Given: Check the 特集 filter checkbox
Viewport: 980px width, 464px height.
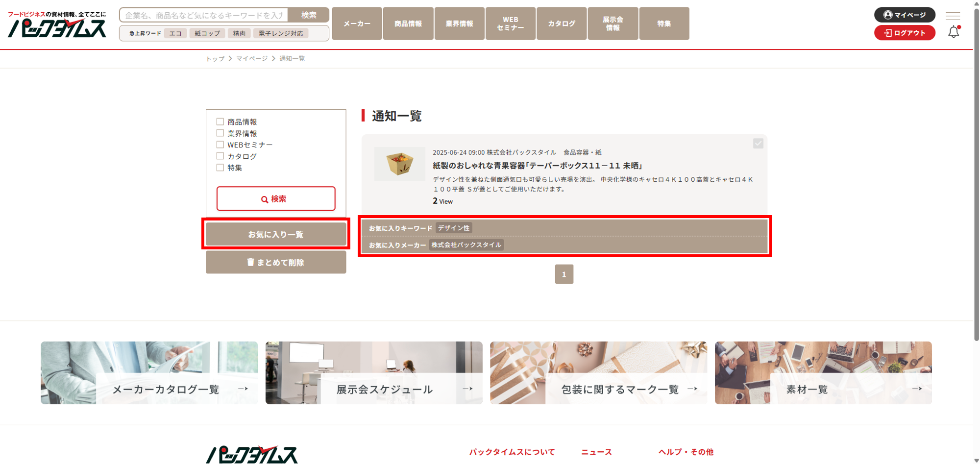Looking at the screenshot, I should [220, 168].
